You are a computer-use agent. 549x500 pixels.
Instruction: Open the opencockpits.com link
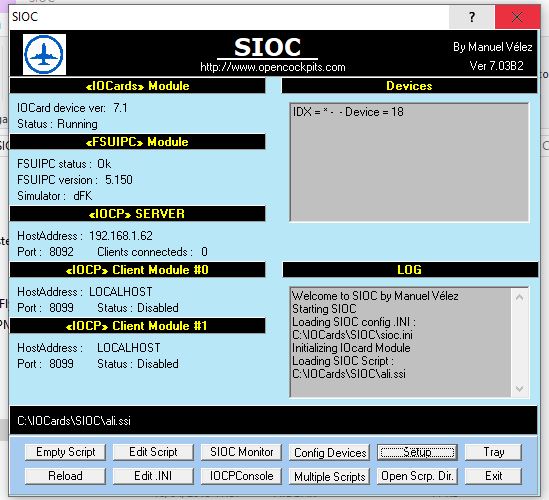pyautogui.click(x=273, y=67)
